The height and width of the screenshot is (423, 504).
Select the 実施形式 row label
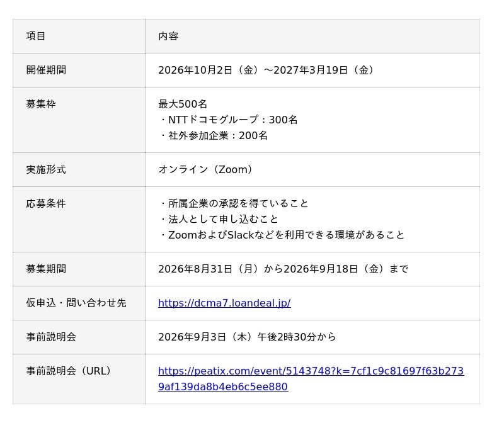click(x=46, y=169)
